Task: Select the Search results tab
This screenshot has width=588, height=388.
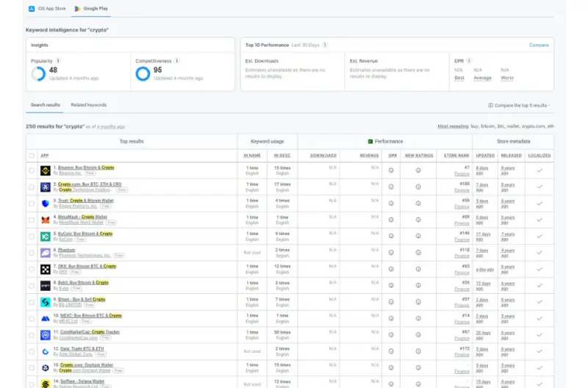Action: (46, 105)
